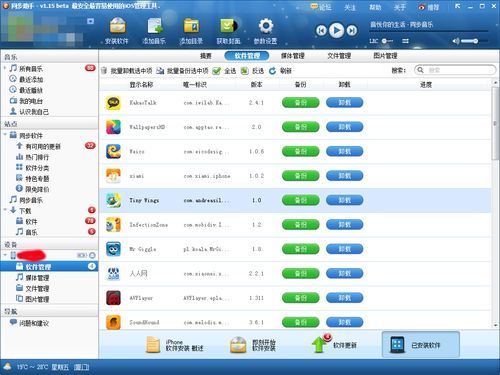Screen dimensions: 500x375
Task: Back up Weico with green button
Action: 301,151
